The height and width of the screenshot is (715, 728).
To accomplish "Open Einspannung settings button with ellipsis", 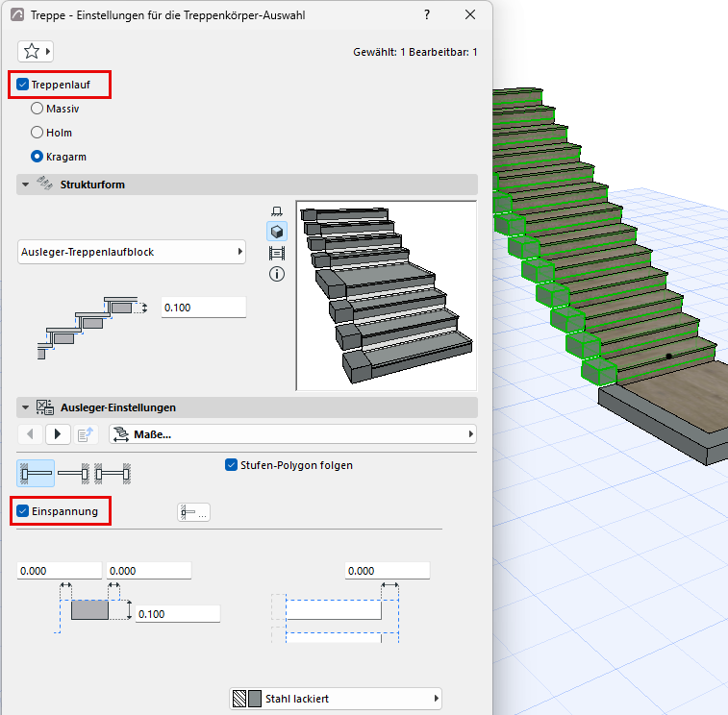I will pos(193,512).
